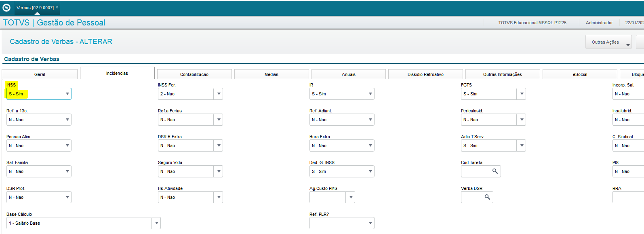Expand the Ref.a Ferias dropdown
Viewport: 644px width, 234px height.
219,120
